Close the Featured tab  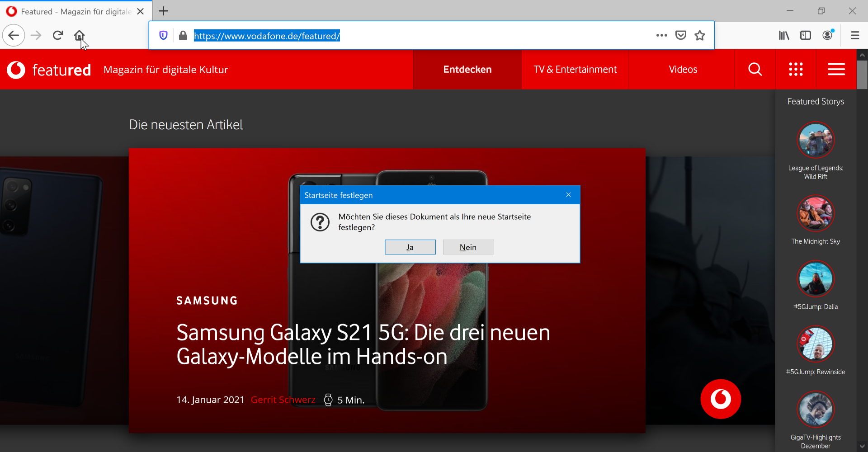point(141,11)
